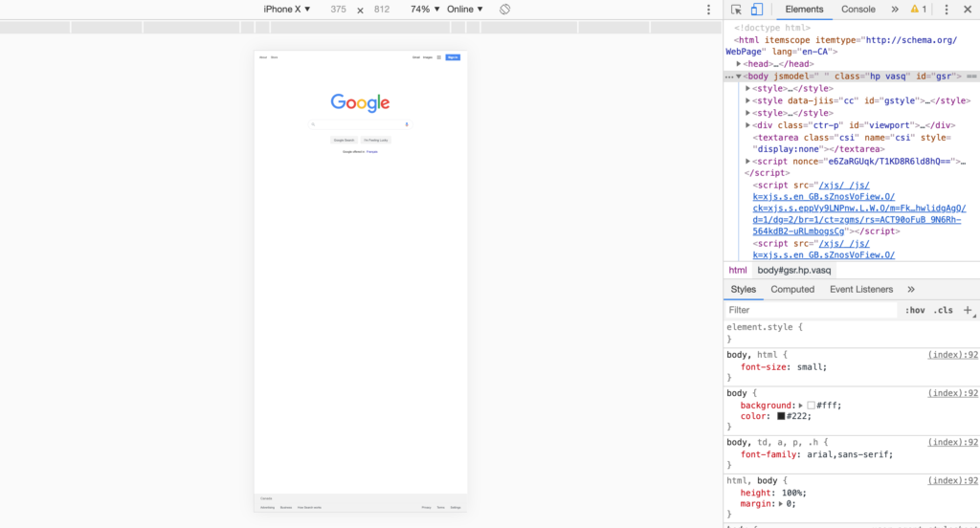Image resolution: width=980 pixels, height=528 pixels.
Task: Collapse the body node
Action: point(739,77)
